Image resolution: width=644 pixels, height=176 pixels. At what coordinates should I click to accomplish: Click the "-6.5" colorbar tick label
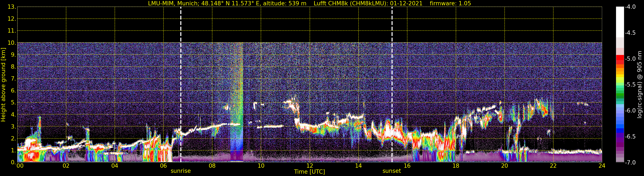pyautogui.click(x=630, y=136)
